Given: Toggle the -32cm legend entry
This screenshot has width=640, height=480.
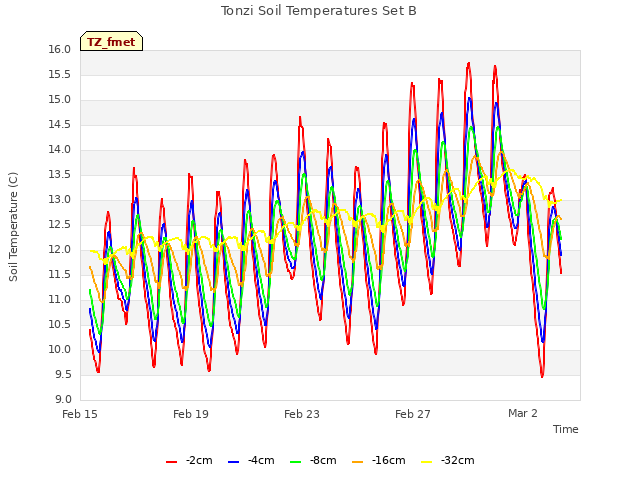Looking at the screenshot, I should click(448, 461).
